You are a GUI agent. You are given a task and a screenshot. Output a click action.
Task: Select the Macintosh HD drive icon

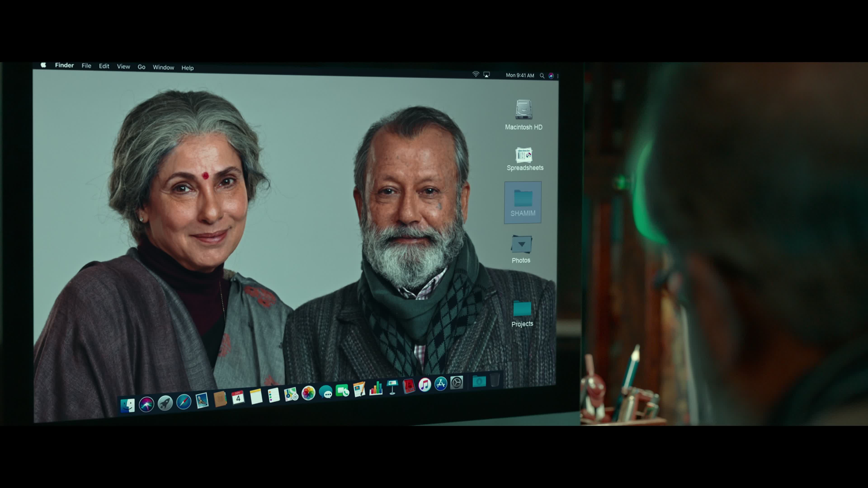click(x=524, y=109)
